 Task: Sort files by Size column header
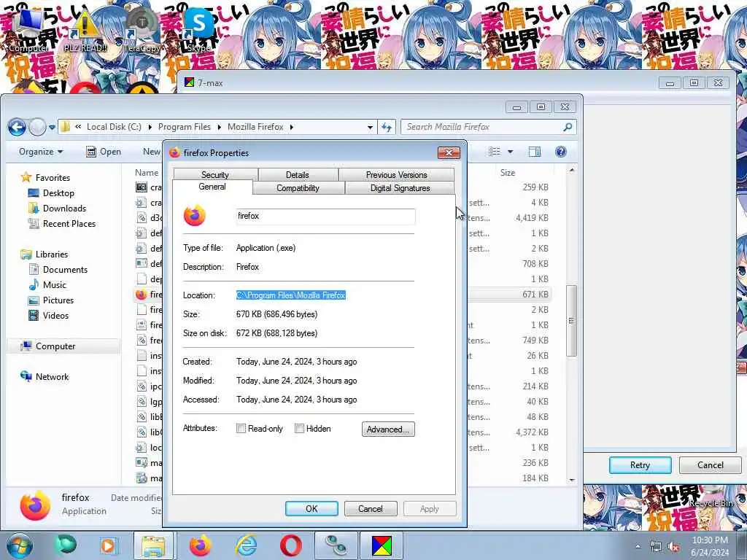pos(508,173)
